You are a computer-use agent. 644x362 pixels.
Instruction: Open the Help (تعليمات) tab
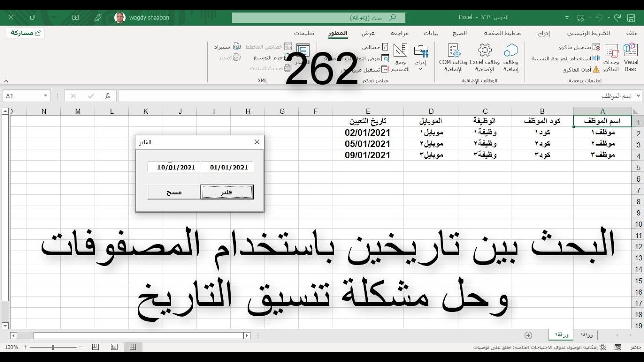point(304,33)
